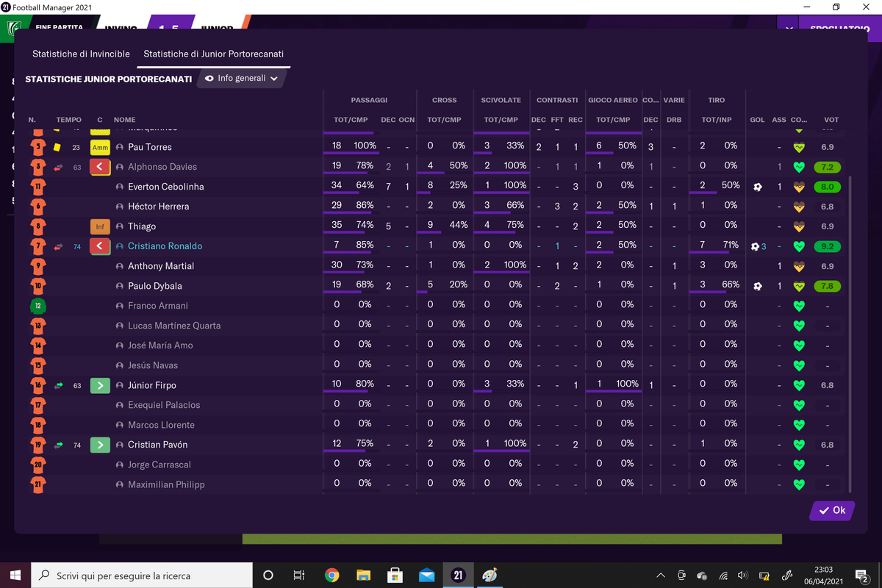The width and height of the screenshot is (882, 588).
Task: Click shirt number 10 icon of Paulo Dybala
Action: [x=37, y=286]
